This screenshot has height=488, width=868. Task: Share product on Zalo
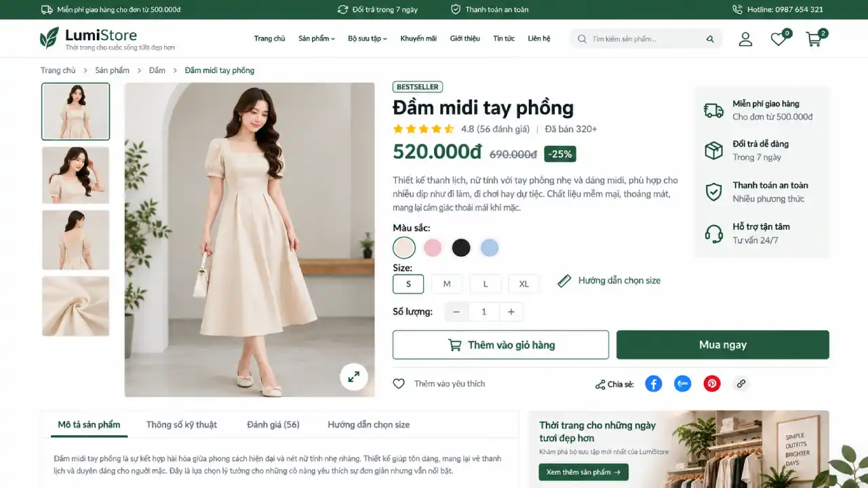click(x=683, y=384)
